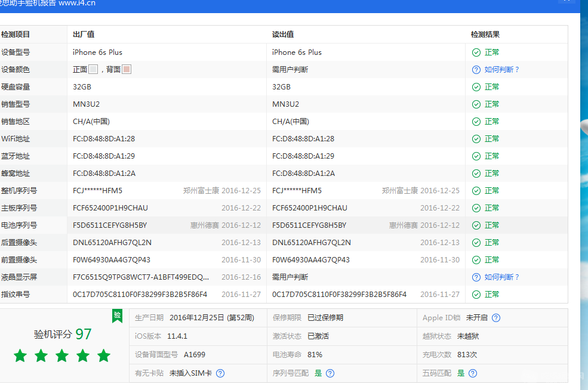Viewport: 588px width, 390px height.
Task: Select read Bluetooth address FC:D8:48:8D:A1:29
Action: click(x=303, y=156)
